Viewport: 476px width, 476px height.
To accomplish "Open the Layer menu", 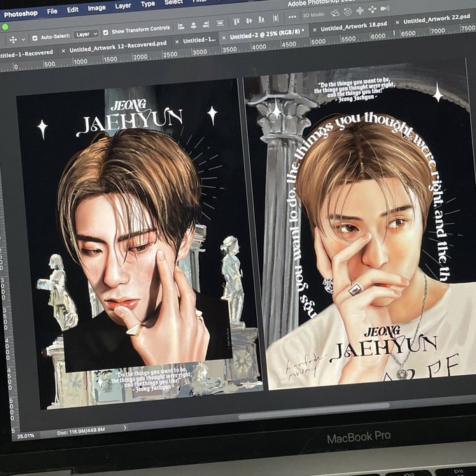I will [x=123, y=6].
